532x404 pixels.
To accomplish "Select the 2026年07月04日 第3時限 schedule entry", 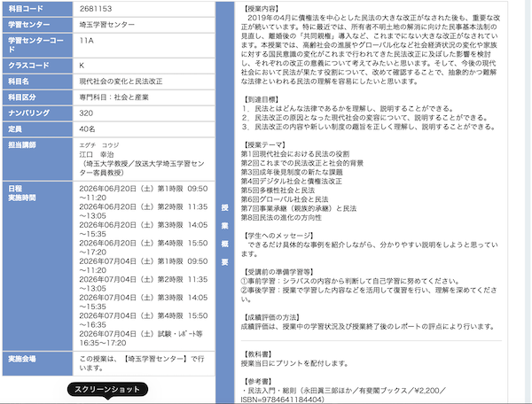I will 143,302.
